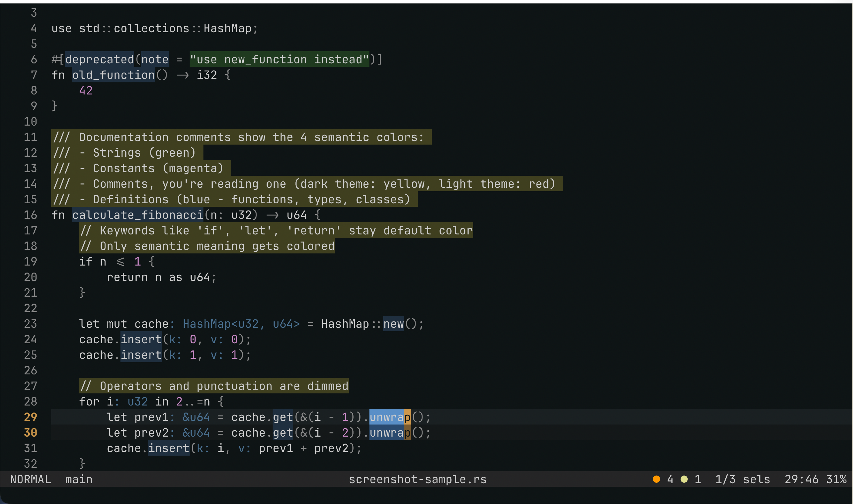Click the main branch name in statusline
This screenshot has width=853, height=504.
79,479
